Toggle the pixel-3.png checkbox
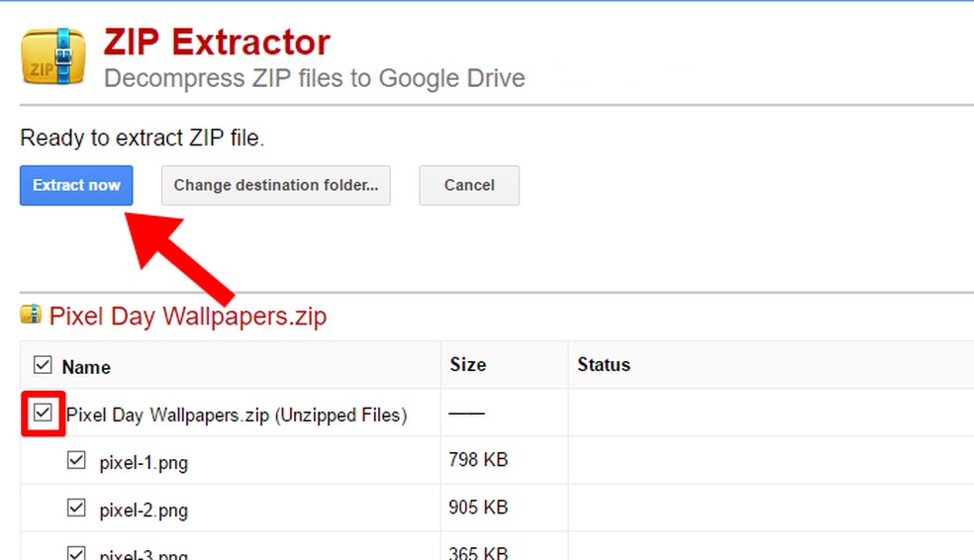This screenshot has height=560, width=974. pyautogui.click(x=76, y=552)
